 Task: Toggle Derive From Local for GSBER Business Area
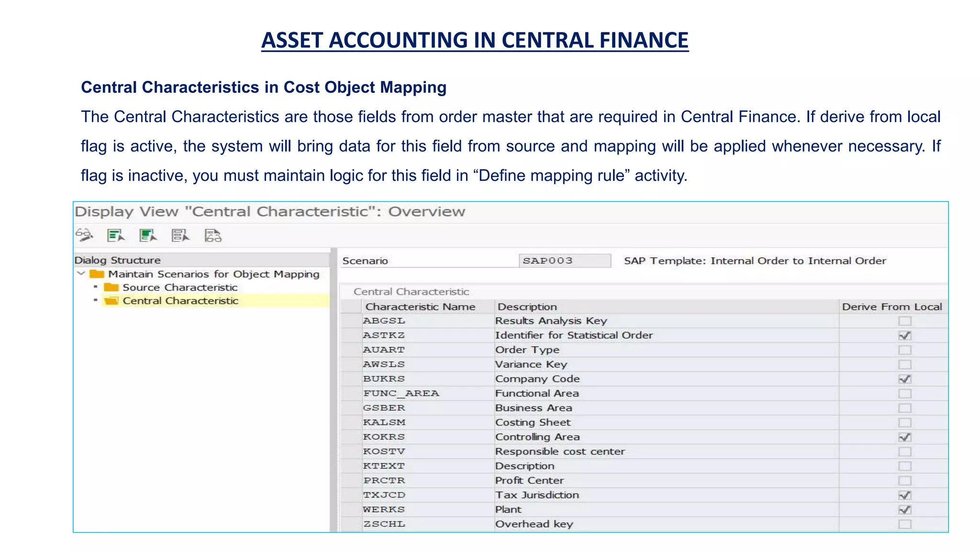point(904,408)
